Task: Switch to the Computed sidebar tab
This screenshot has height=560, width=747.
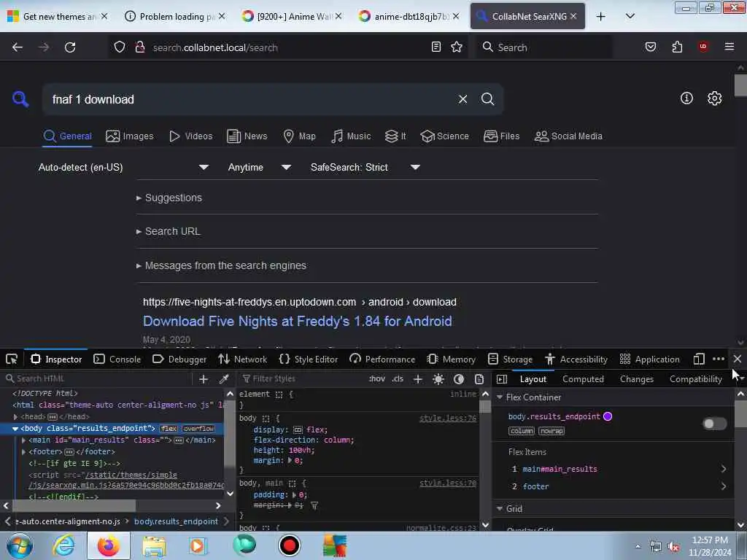Action: coord(583,379)
